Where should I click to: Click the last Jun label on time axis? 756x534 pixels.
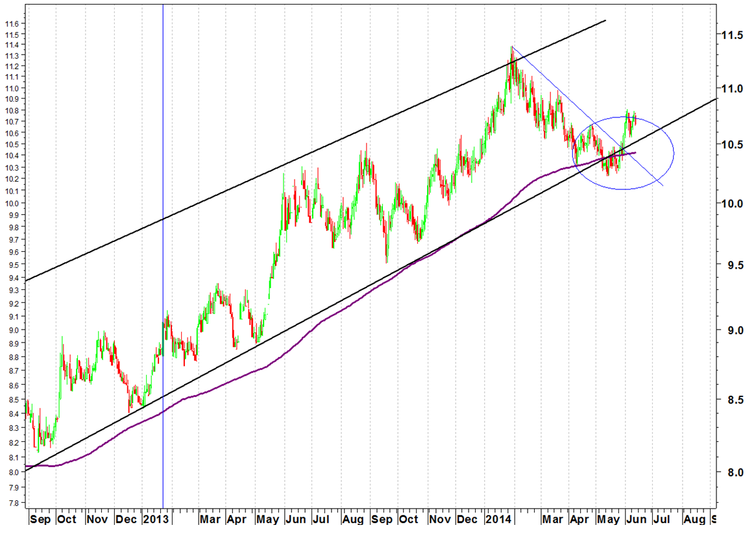click(x=636, y=519)
